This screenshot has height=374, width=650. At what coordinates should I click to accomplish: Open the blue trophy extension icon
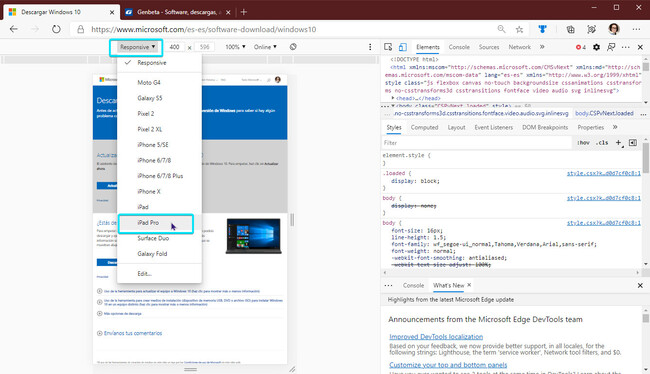[542, 29]
